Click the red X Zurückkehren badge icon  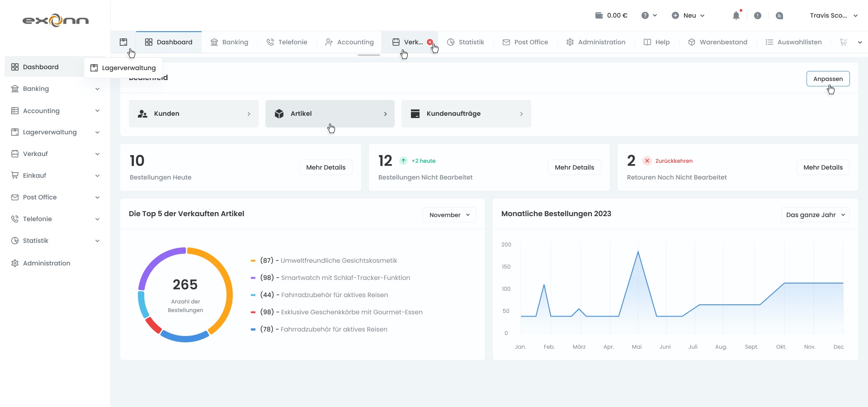click(x=647, y=161)
